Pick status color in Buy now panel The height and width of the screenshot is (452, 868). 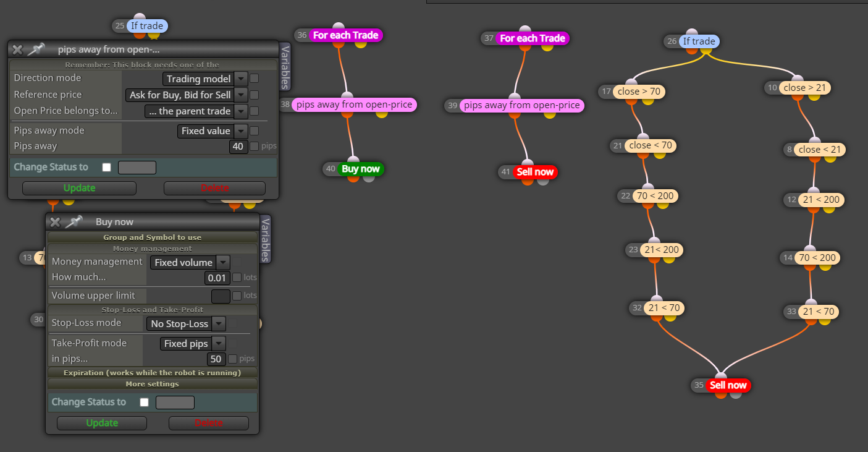point(175,403)
